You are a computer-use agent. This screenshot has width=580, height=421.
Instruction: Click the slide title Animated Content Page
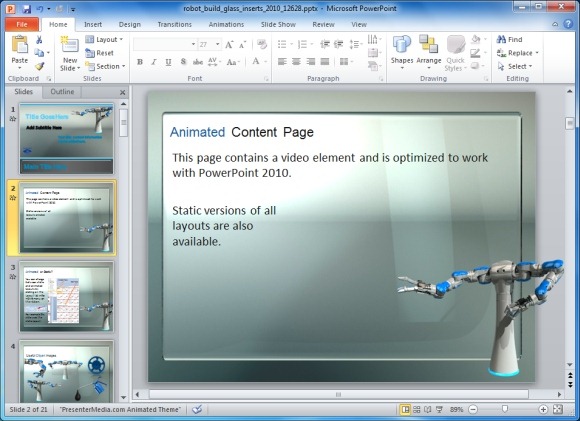coord(242,132)
